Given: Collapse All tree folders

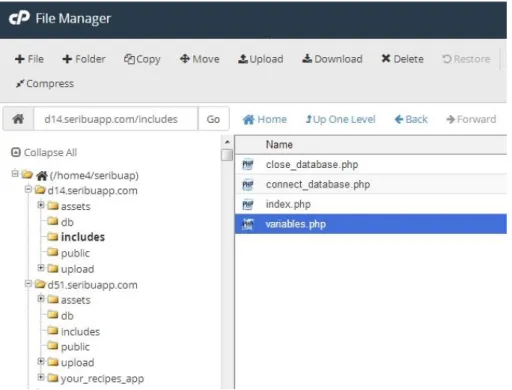Looking at the screenshot, I should (x=44, y=152).
